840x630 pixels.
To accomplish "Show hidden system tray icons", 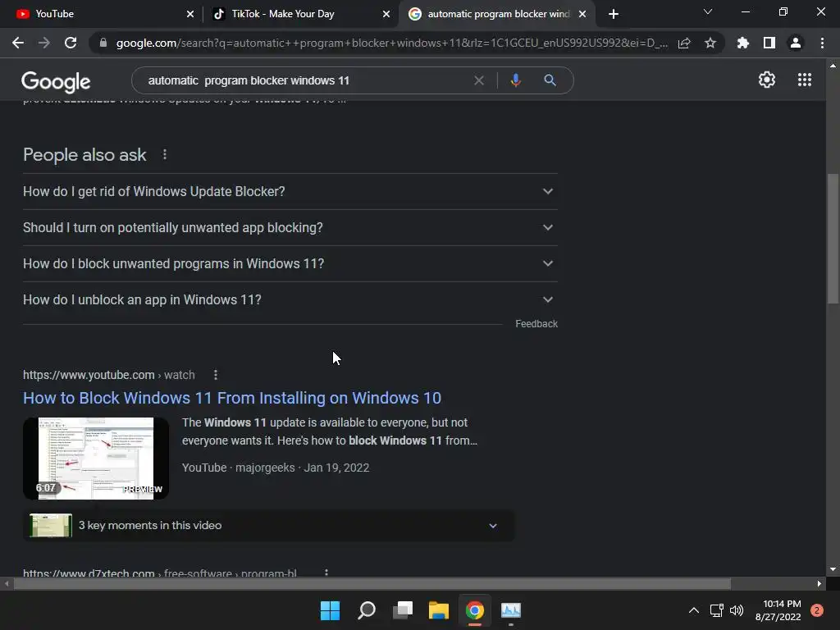I will tap(694, 610).
